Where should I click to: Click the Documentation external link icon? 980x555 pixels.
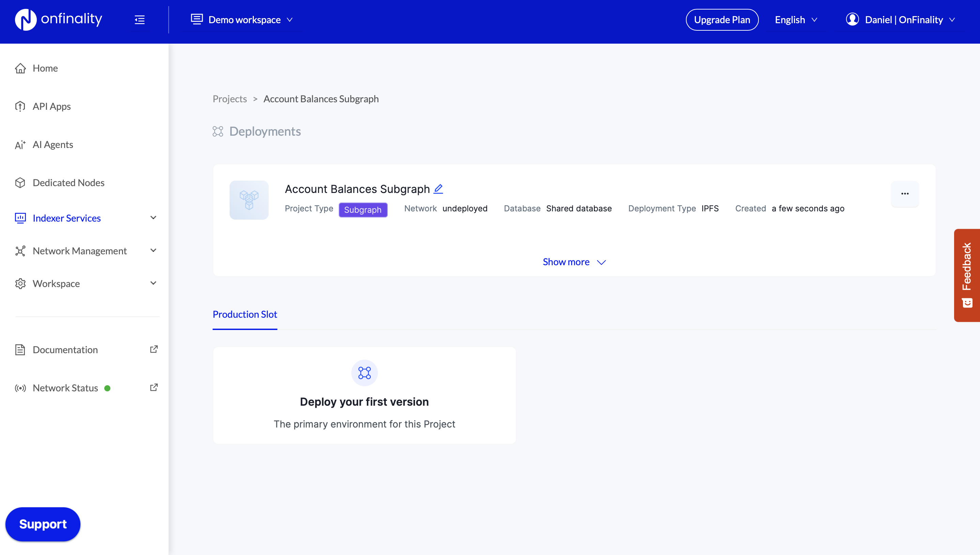(x=154, y=349)
